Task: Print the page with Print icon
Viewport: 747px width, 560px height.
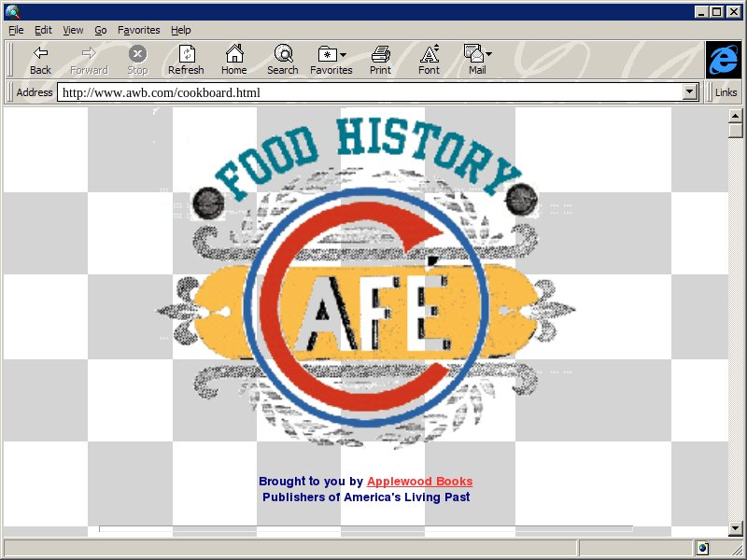Action: [x=380, y=54]
